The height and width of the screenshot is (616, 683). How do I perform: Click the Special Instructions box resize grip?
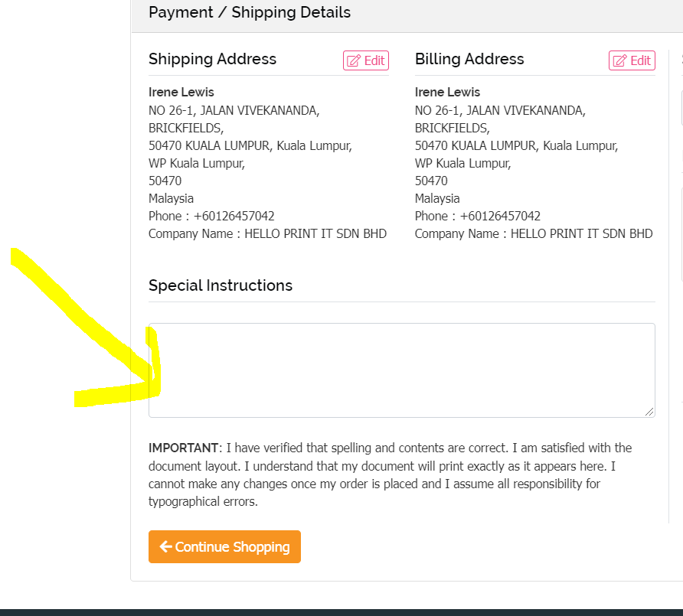pos(649,412)
